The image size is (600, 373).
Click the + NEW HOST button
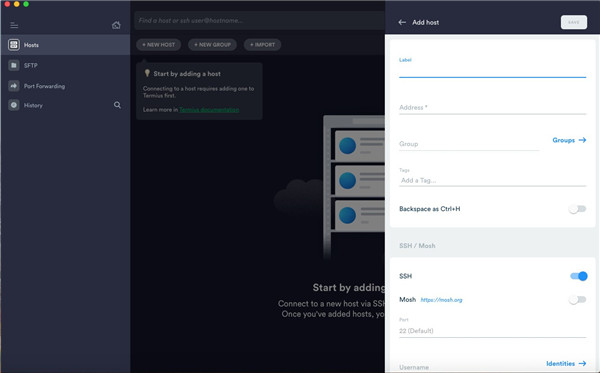pos(158,45)
